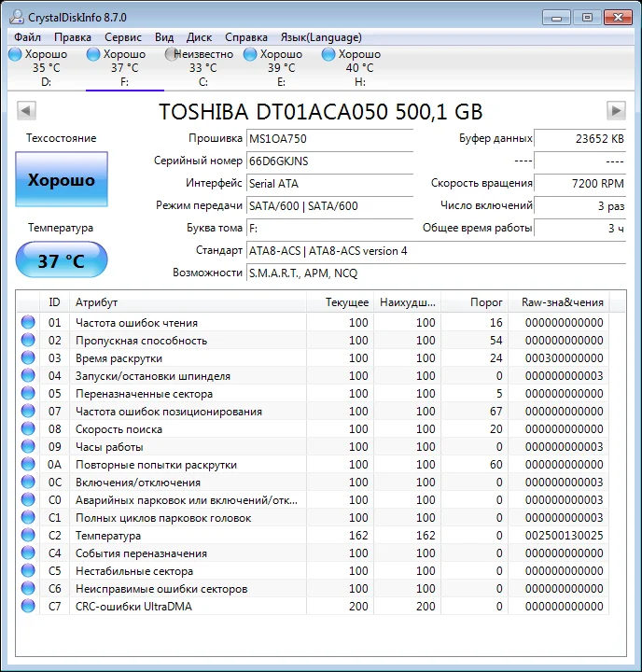The width and height of the screenshot is (642, 672).
Task: Open the Сервис menu
Action: tap(123, 37)
